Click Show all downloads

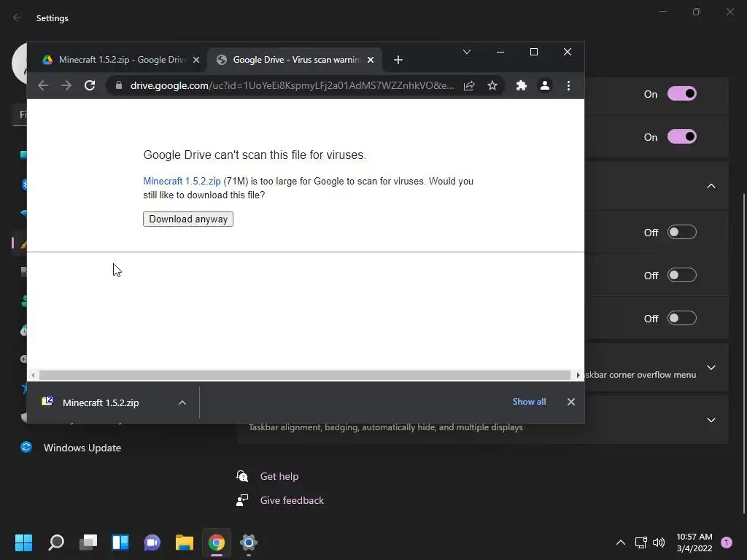pos(529,402)
